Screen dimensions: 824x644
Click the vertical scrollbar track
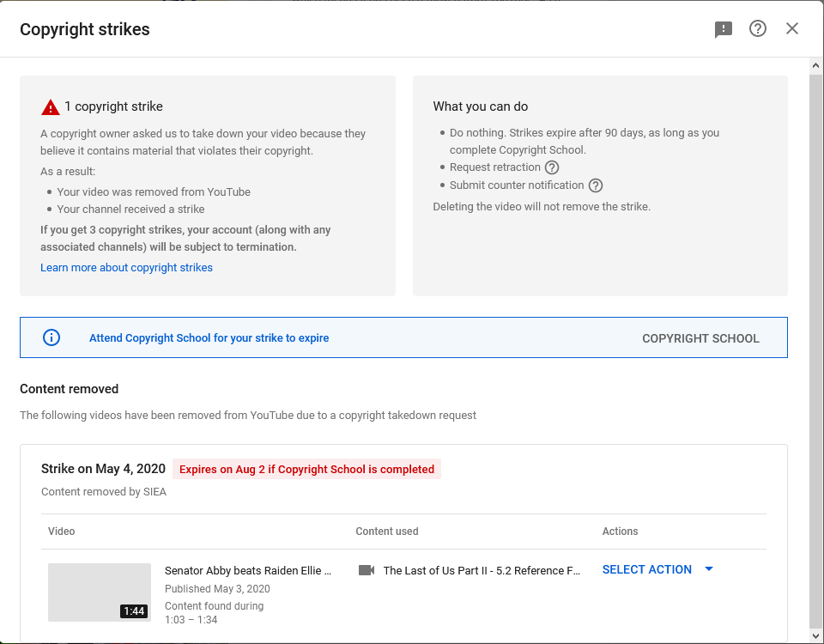tap(815, 351)
